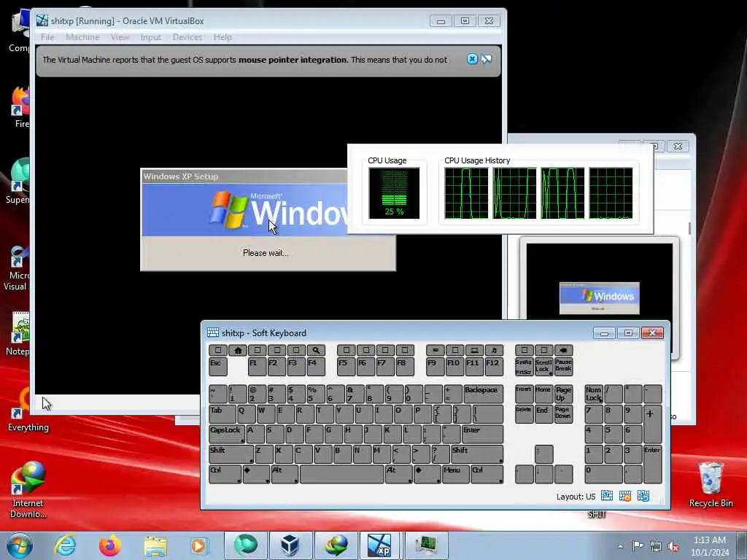Open the File menu in VirtualBox
The image size is (747, 560).
coord(47,37)
